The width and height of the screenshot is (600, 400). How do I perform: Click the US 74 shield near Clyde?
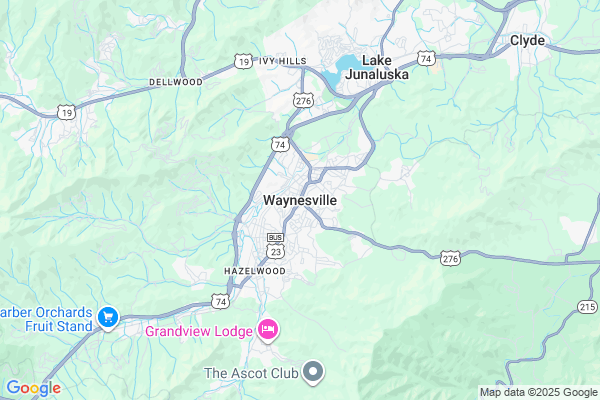pos(426,59)
